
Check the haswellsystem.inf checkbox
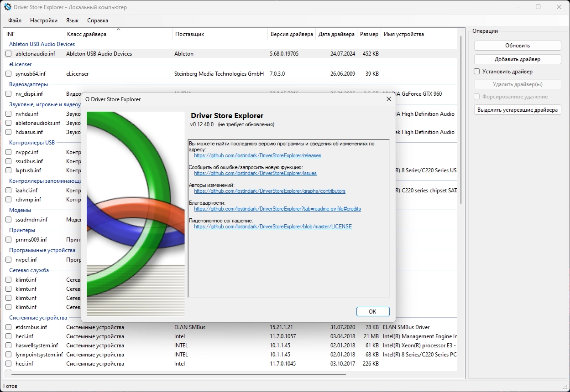tap(8, 346)
